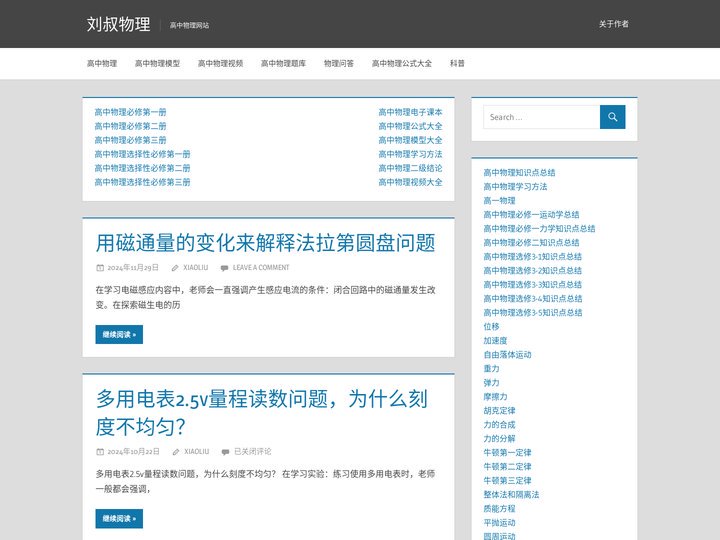Open sidebar link 高一物理
The image size is (720, 540).
point(499,201)
